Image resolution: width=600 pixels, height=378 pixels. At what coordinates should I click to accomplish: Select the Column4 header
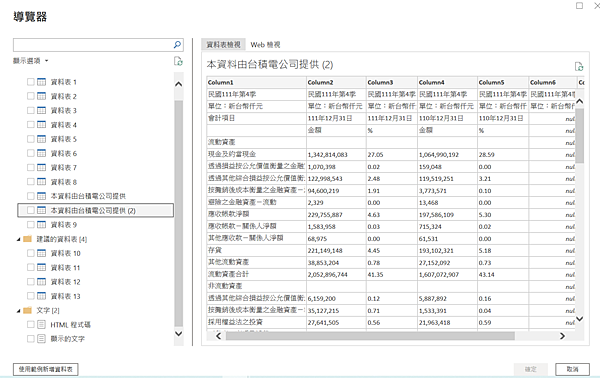447,82
